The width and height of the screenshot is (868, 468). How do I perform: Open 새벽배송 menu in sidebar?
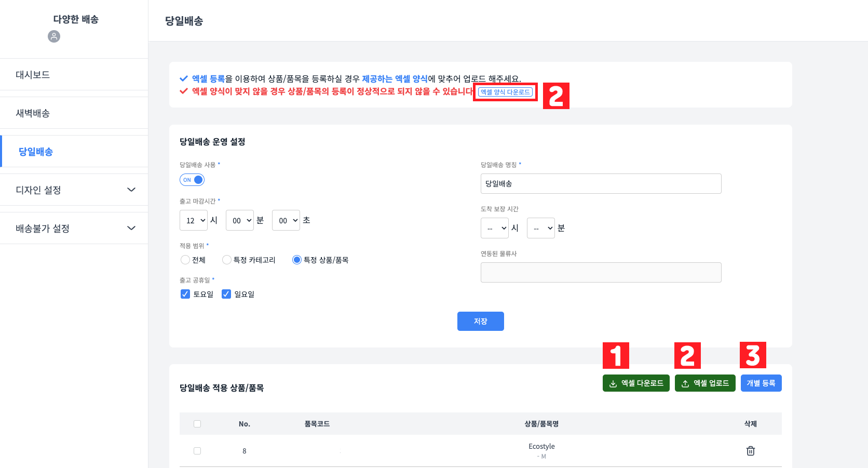point(74,113)
